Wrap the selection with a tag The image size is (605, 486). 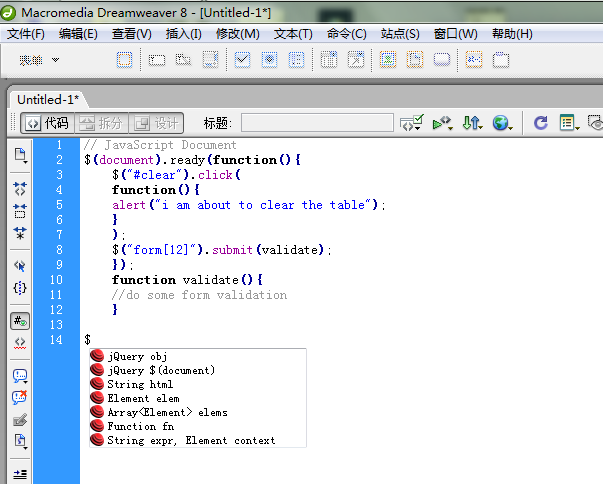click(20, 420)
